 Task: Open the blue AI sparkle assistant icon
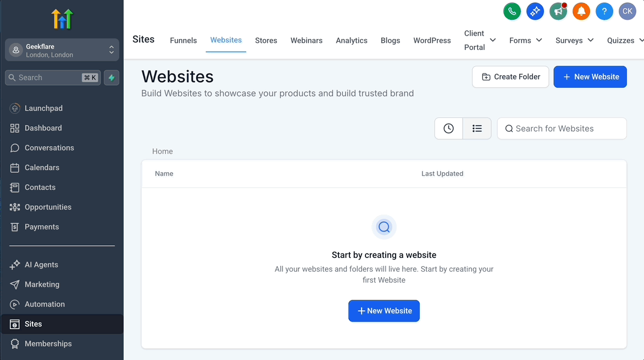[x=535, y=12]
